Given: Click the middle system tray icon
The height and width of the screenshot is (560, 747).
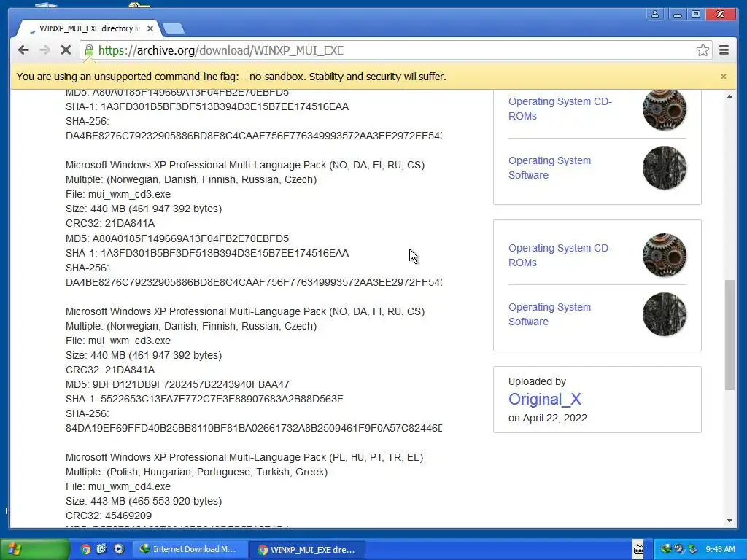Looking at the screenshot, I should click(679, 549).
